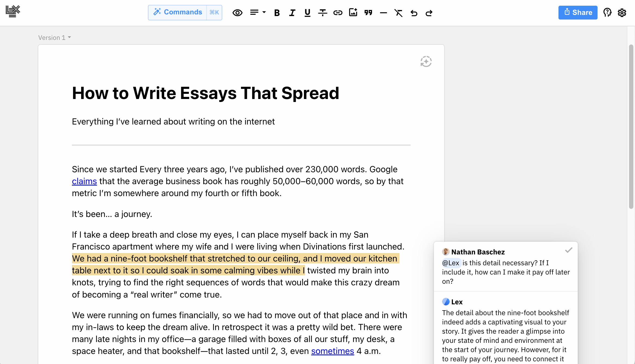Click the underline icon
The height and width of the screenshot is (364, 635).
coord(307,13)
